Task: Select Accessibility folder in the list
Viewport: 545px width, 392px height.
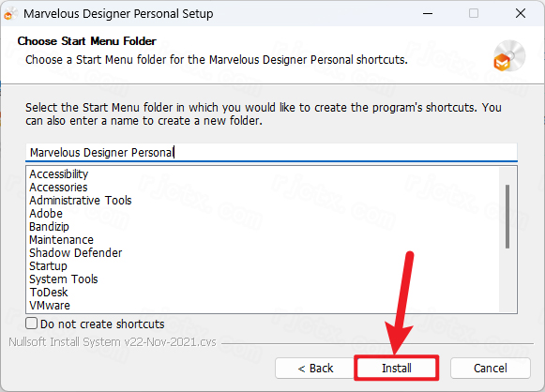Action: click(59, 173)
